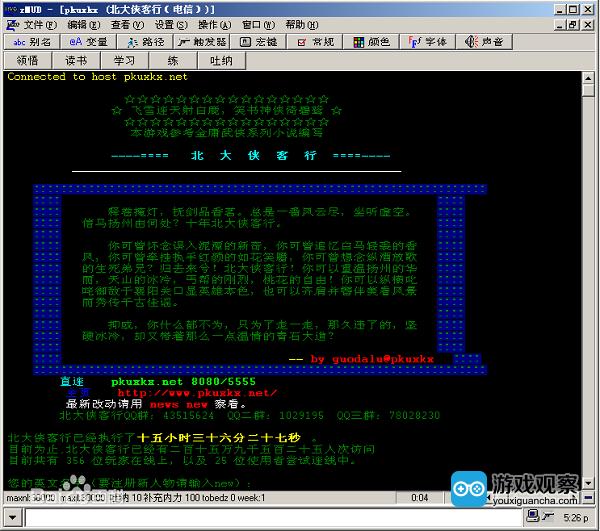This screenshot has height=531, width=600.
Task: Open the 别名 (Aliases) toolbar button
Action: 32,42
